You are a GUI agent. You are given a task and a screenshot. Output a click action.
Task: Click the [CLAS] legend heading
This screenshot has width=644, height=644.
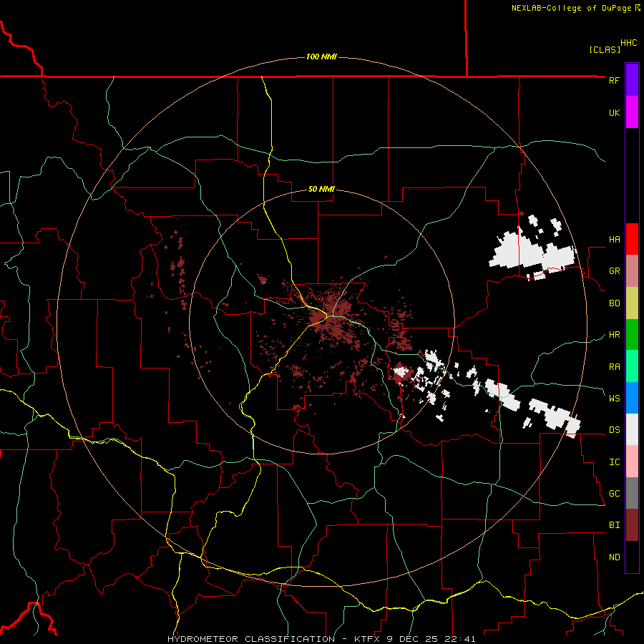(x=604, y=49)
